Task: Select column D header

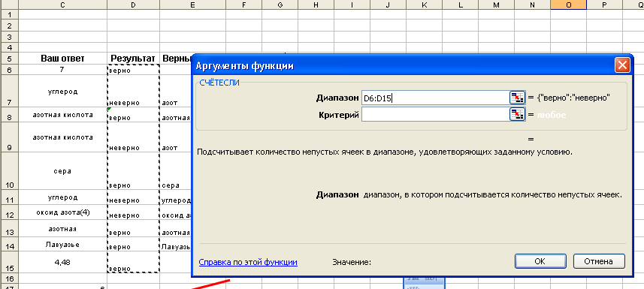Action: (133, 5)
